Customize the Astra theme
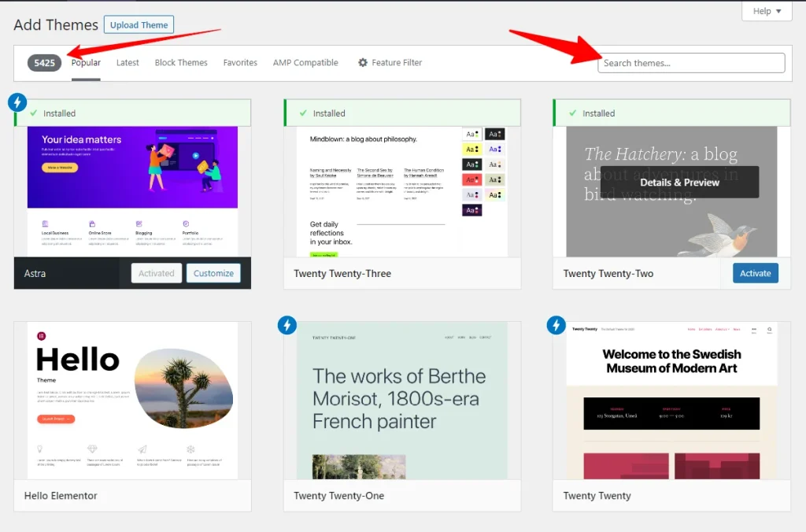Viewport: 806px width, 532px height. point(213,273)
